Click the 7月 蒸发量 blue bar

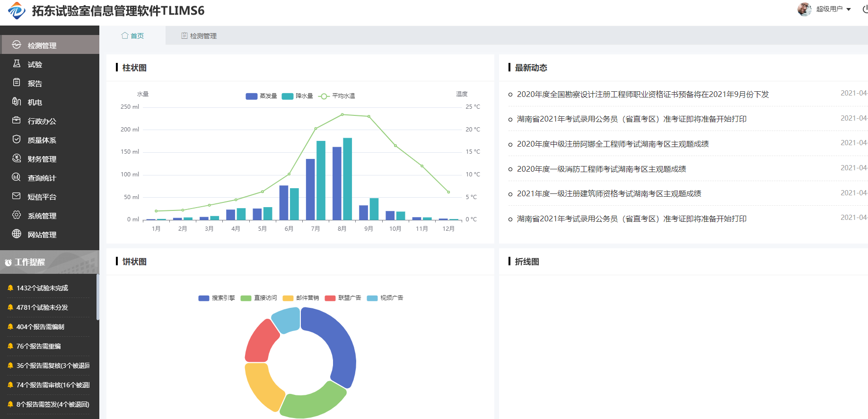point(310,189)
